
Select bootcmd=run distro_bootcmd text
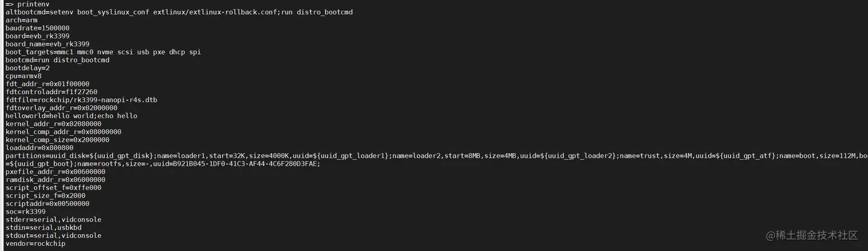[x=57, y=60]
